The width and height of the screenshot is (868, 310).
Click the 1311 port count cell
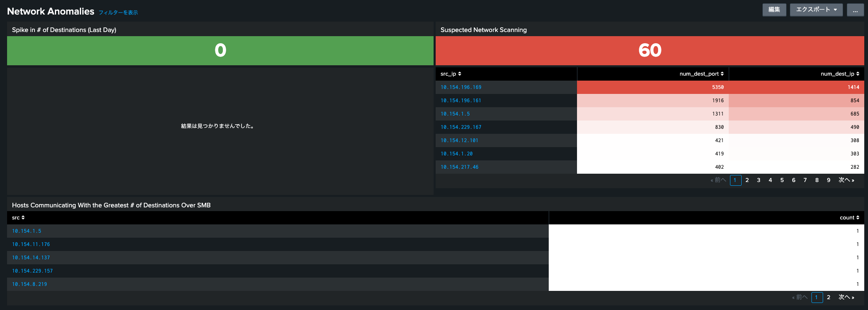pos(653,114)
